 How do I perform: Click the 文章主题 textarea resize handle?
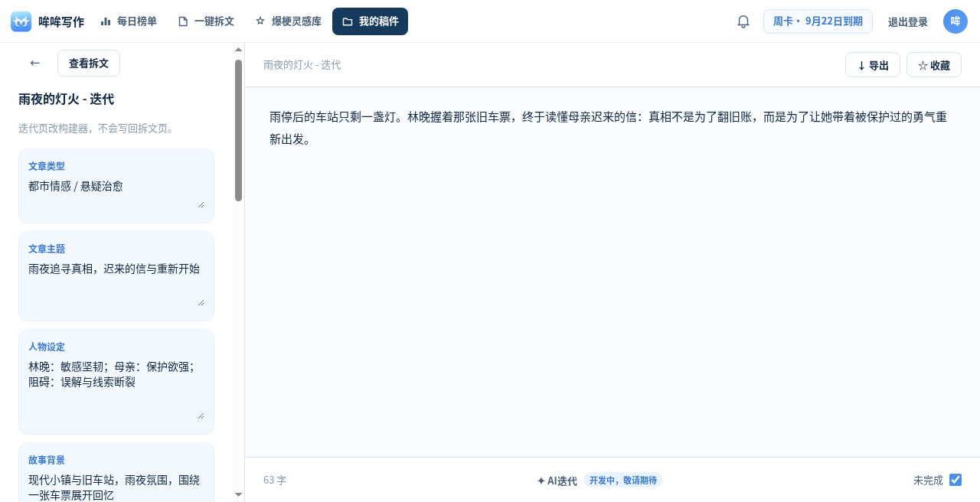tap(201, 302)
